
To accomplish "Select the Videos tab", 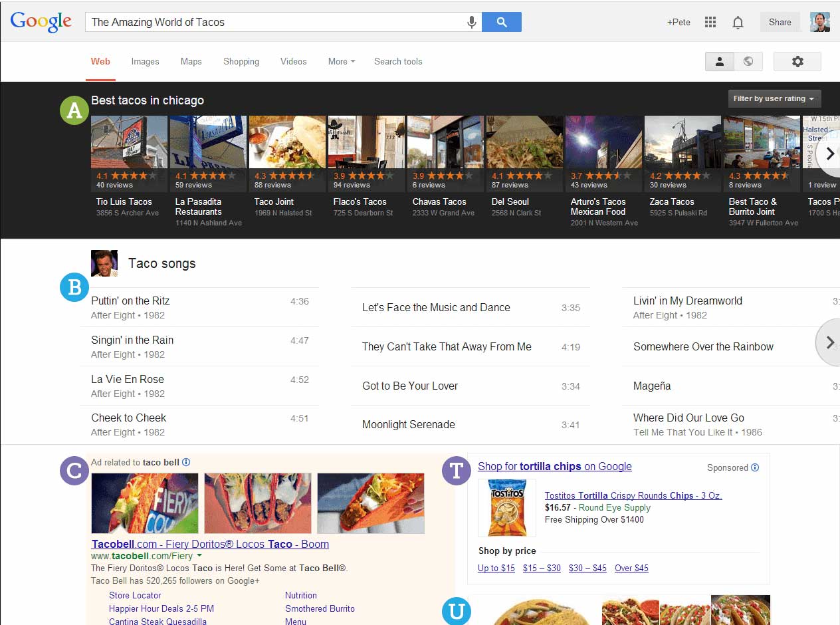I will click(x=294, y=61).
